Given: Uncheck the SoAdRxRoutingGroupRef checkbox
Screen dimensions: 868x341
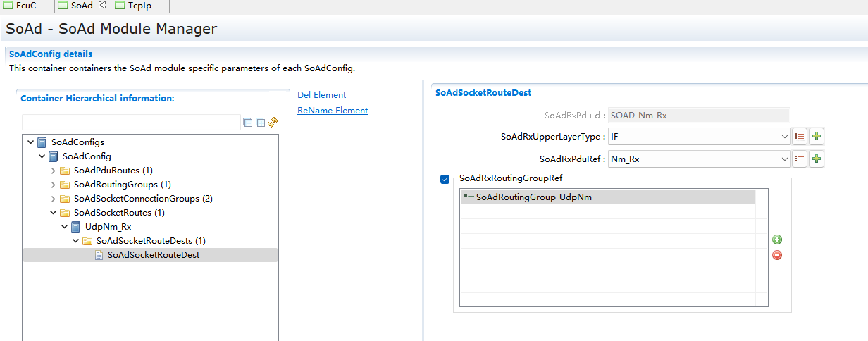Looking at the screenshot, I should click(445, 179).
